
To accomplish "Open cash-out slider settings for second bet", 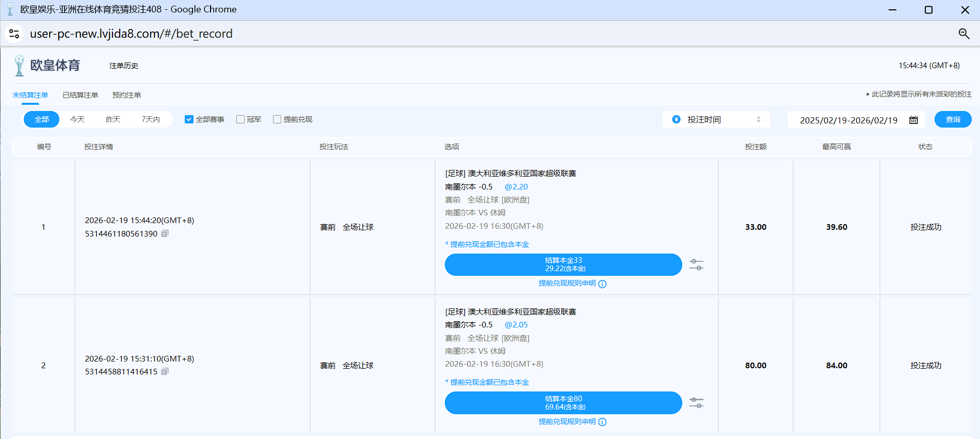I will click(x=696, y=403).
